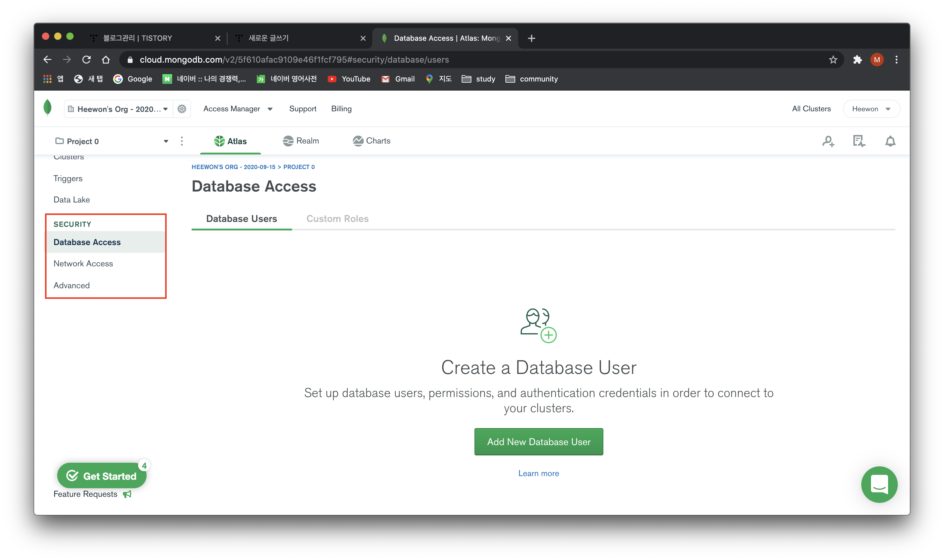
Task: Click Add New Database User button
Action: pyautogui.click(x=538, y=441)
